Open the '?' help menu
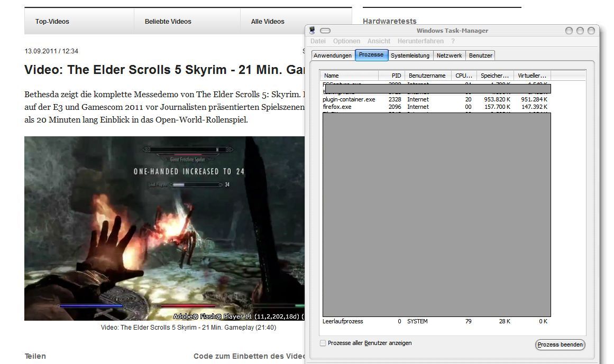614x364 pixels. [453, 41]
